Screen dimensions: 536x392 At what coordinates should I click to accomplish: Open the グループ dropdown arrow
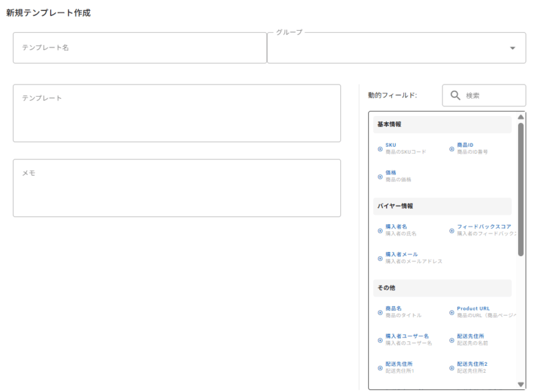click(512, 48)
